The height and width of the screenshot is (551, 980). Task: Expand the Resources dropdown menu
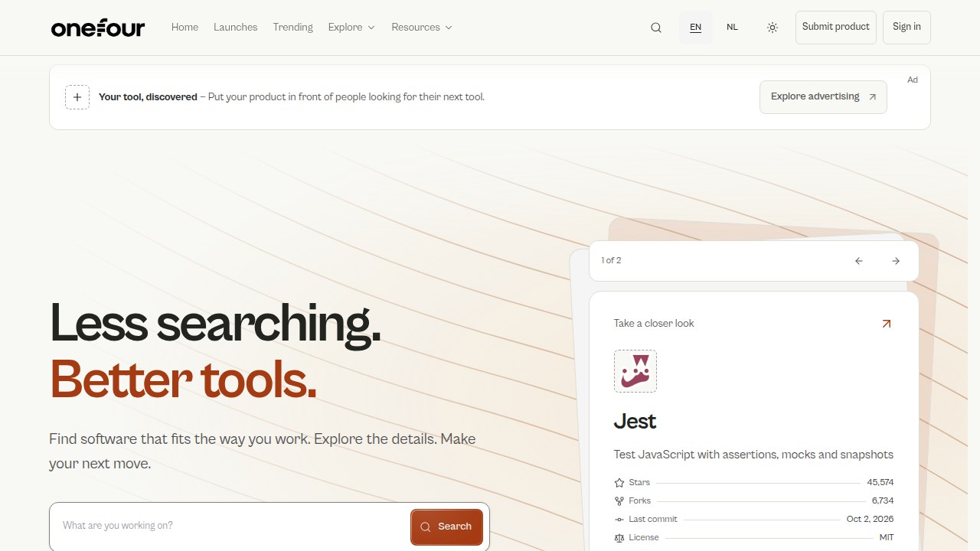click(422, 28)
